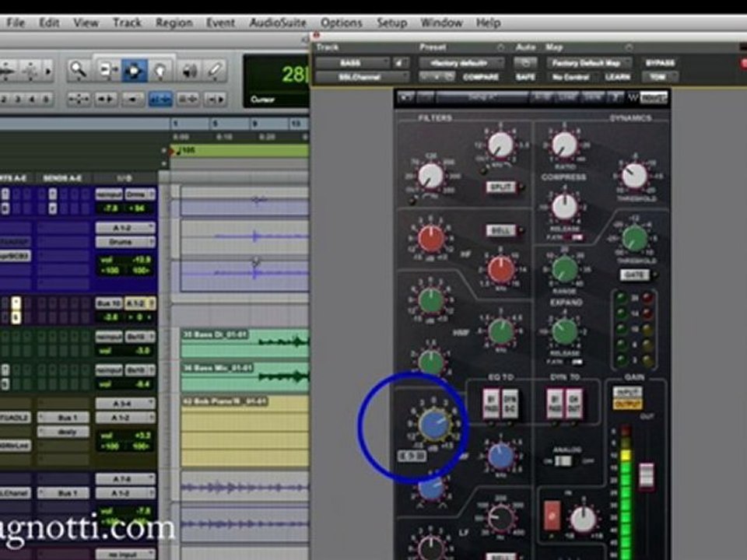Viewport: 747px width, 560px height.
Task: Click the blue LMF gain knob
Action: pyautogui.click(x=434, y=425)
